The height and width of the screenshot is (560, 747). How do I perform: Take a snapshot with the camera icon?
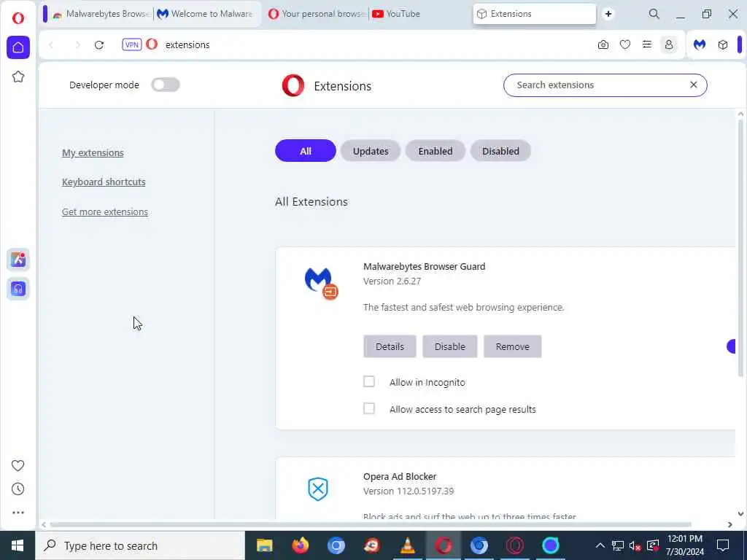[603, 44]
